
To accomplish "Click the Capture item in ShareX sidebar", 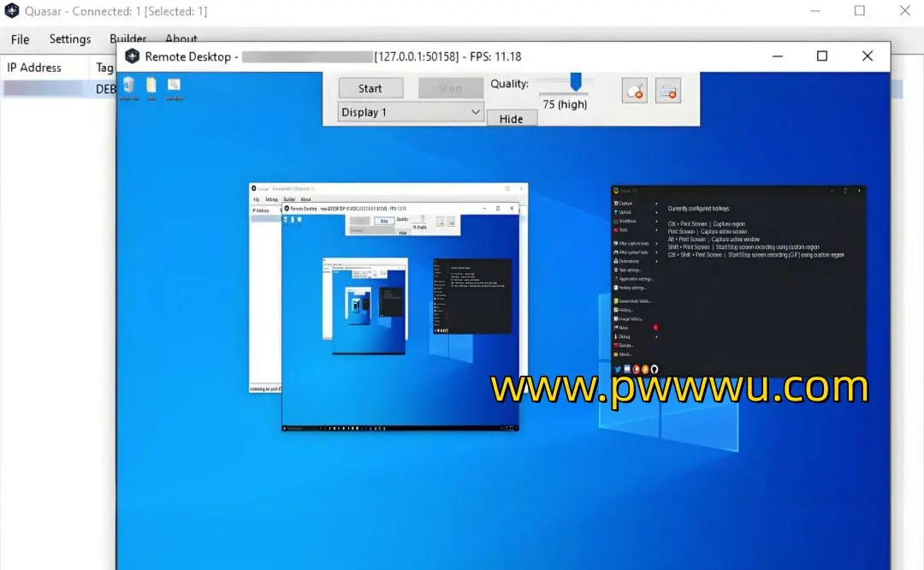I will [625, 204].
